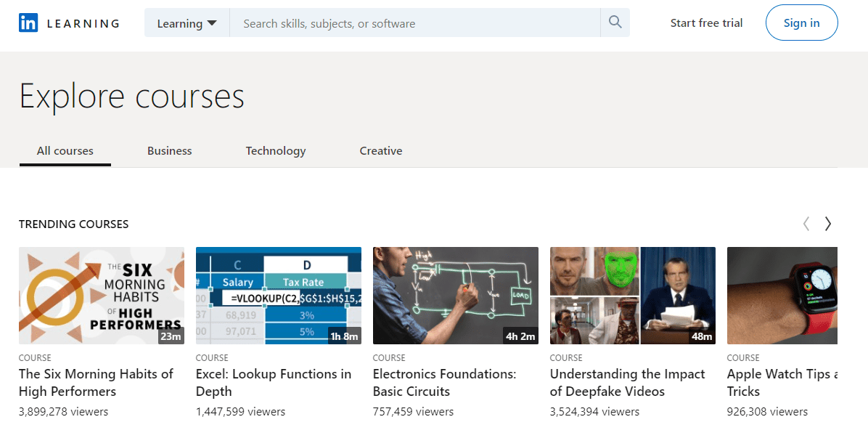Click the Apple Watch course thumbnail
Screen dimensions: 868x438
(782, 296)
